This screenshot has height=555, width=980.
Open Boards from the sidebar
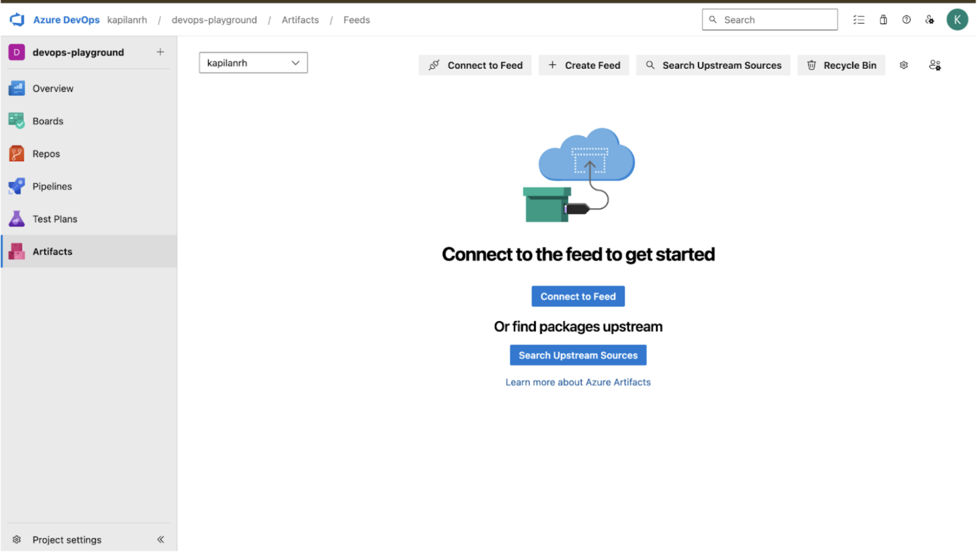coord(47,121)
